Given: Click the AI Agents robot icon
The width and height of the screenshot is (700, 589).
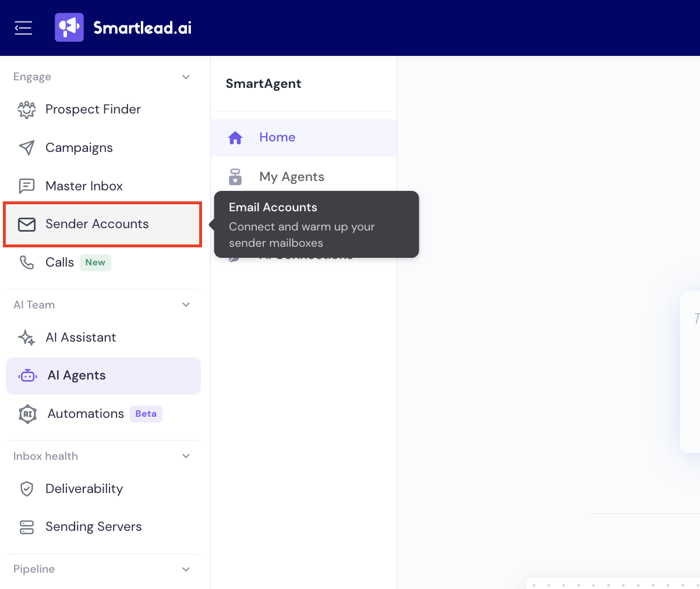Looking at the screenshot, I should click(x=28, y=376).
